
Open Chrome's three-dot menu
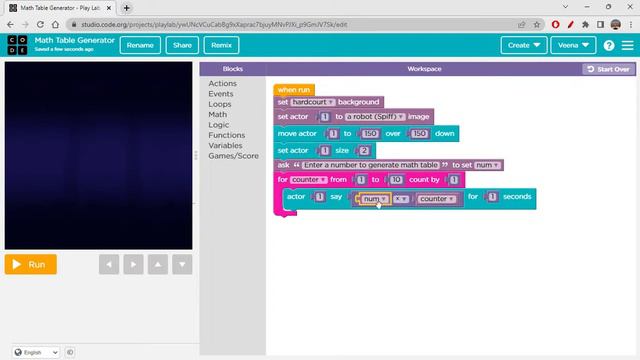[631, 24]
